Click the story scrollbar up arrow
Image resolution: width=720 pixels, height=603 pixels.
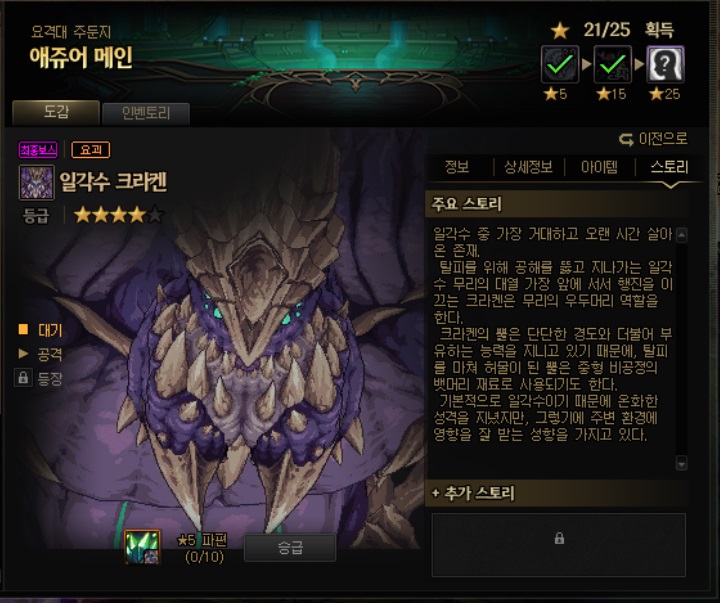[x=682, y=235]
